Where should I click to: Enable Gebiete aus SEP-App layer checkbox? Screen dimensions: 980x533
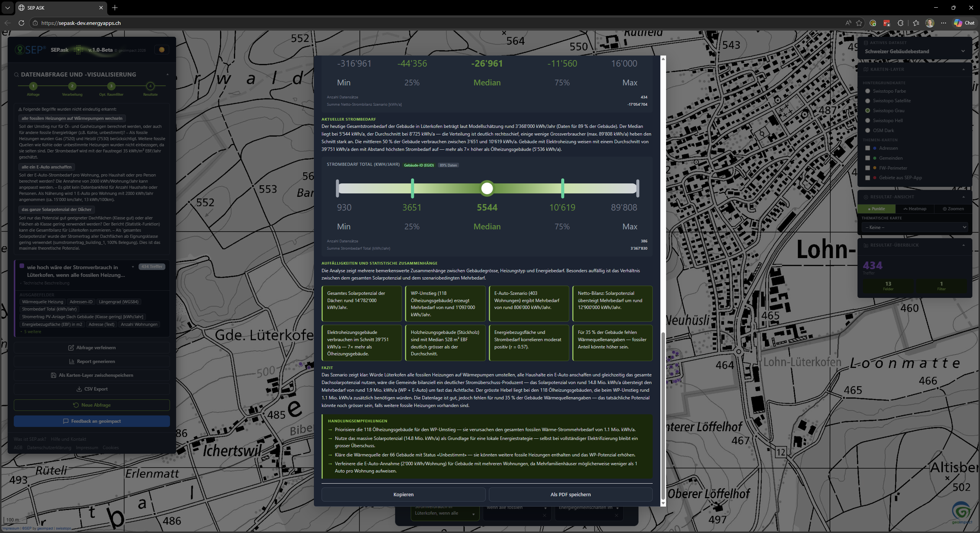867,178
